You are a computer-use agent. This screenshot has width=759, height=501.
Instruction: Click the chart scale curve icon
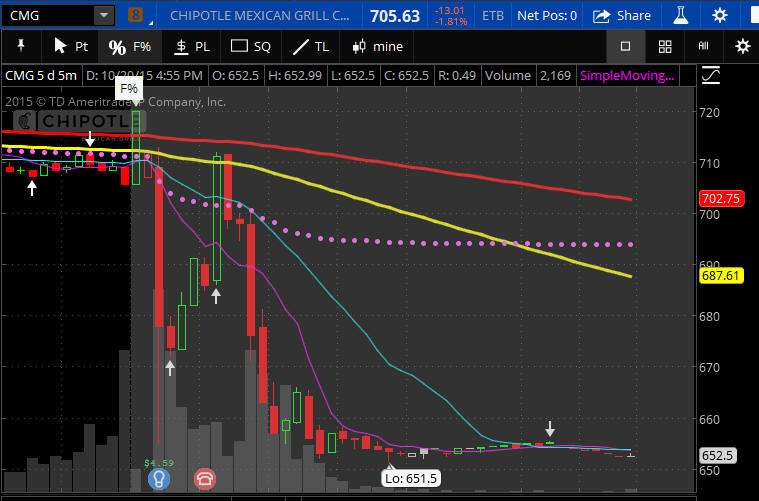[x=710, y=76]
